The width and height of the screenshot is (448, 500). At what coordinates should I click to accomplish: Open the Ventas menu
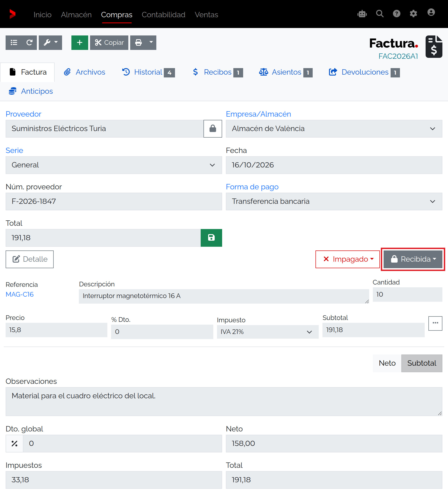coord(206,14)
